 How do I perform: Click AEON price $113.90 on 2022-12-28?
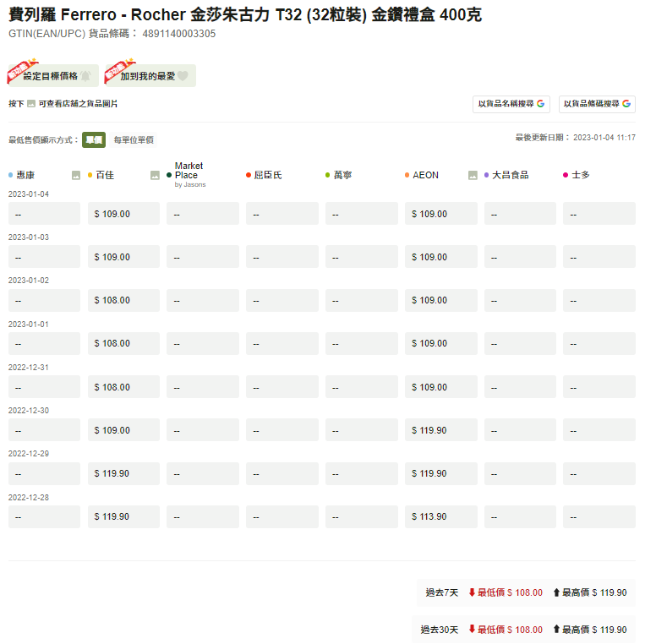pos(441,516)
